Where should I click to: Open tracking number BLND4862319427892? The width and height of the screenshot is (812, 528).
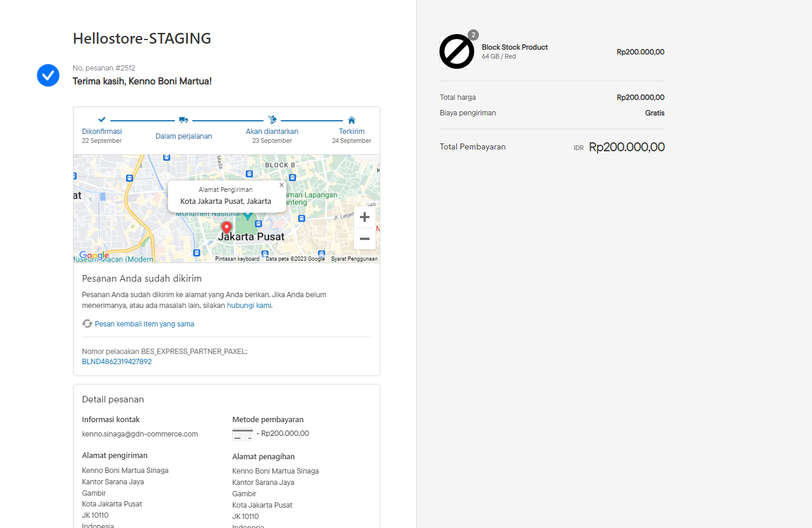(x=117, y=362)
